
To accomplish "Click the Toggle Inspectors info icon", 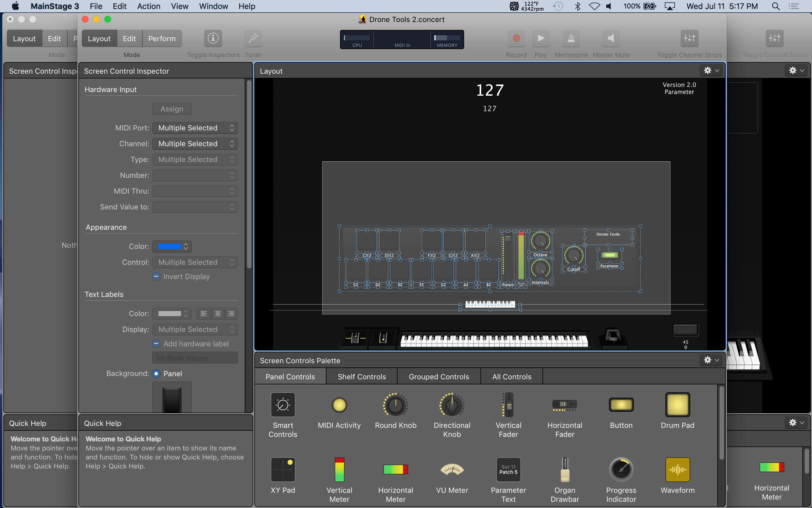I will pos(213,38).
